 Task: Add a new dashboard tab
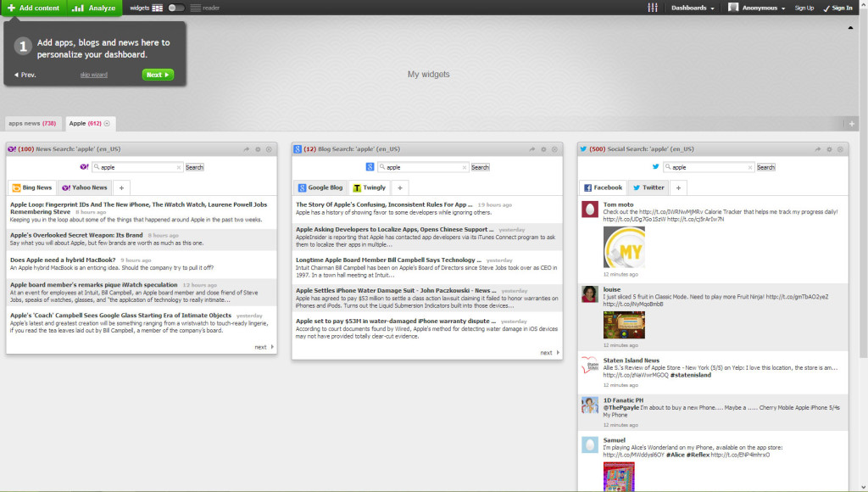click(851, 124)
